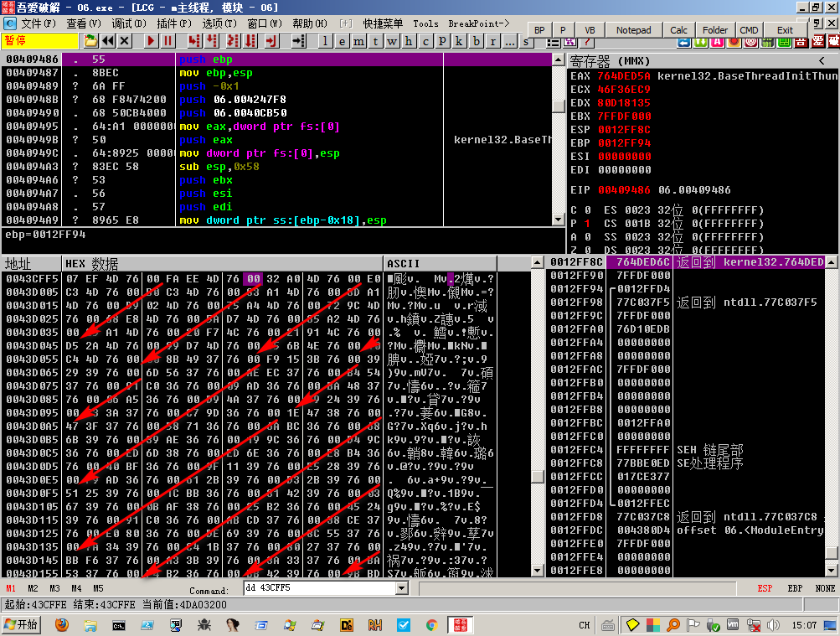840x636 pixels.
Task: Open CPU window with 'c' button
Action: tap(426, 41)
